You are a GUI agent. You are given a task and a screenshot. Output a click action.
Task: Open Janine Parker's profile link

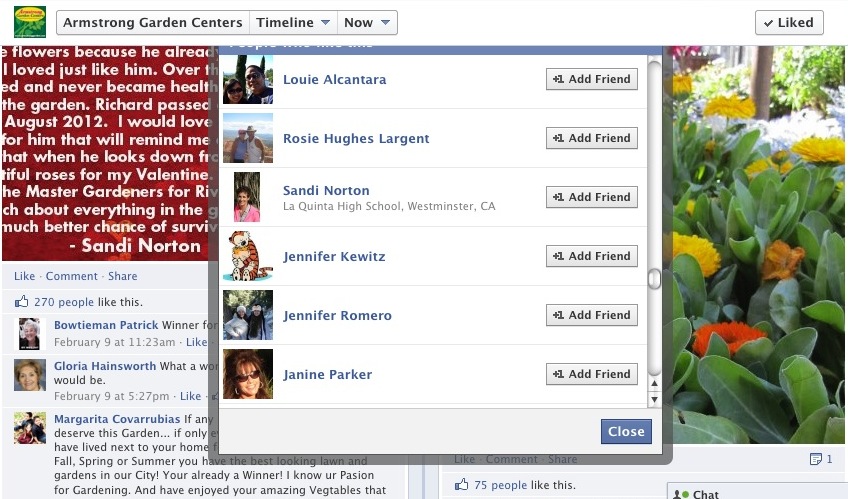327,374
